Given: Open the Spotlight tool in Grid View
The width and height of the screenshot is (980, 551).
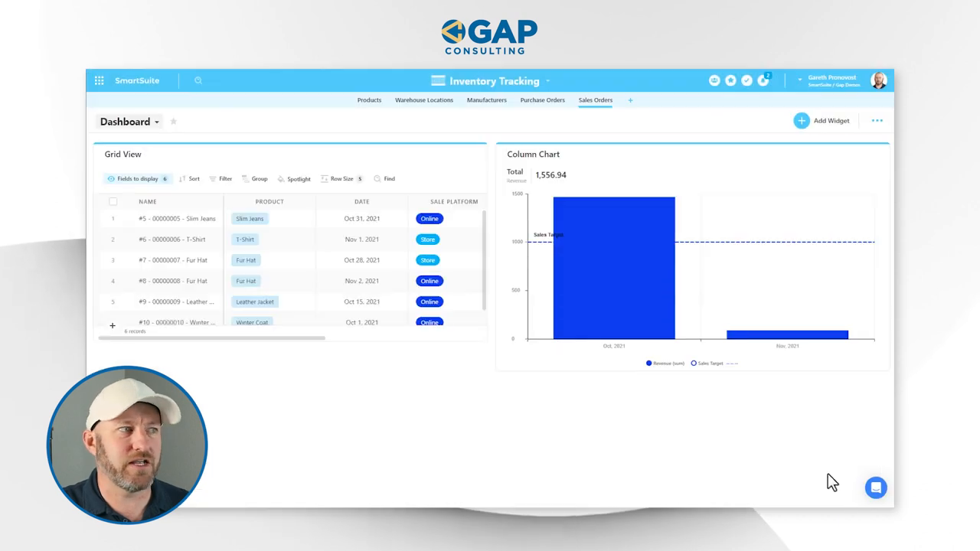Looking at the screenshot, I should tap(294, 179).
